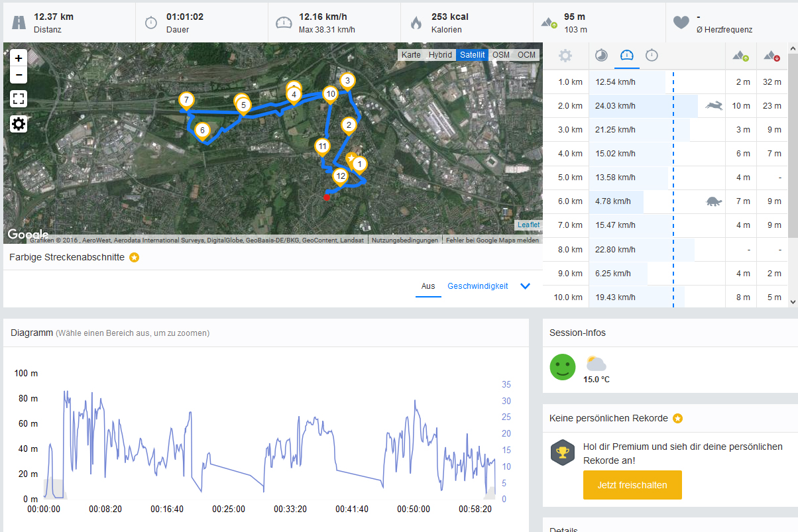Switch map to Karte view
This screenshot has height=532, width=798.
pos(411,55)
